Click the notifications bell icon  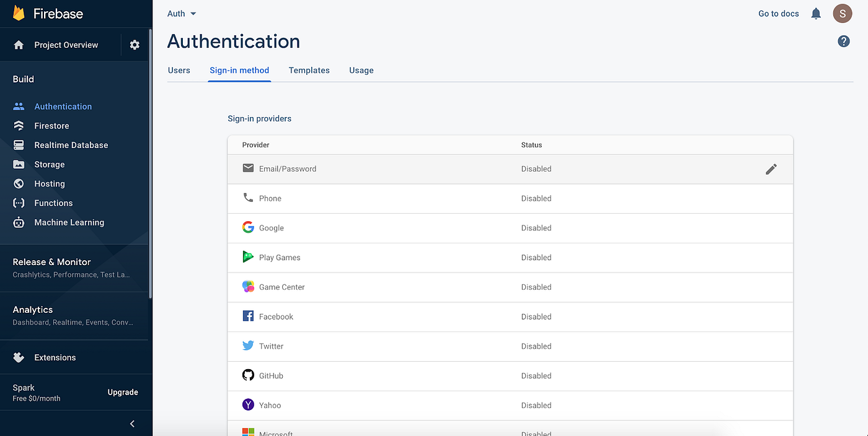[816, 14]
